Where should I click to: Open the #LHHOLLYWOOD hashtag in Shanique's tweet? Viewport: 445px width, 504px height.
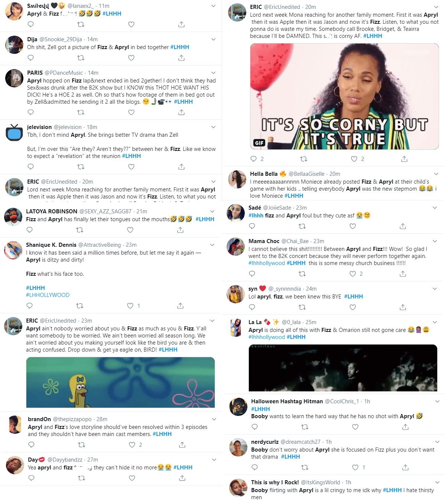[x=48, y=295]
